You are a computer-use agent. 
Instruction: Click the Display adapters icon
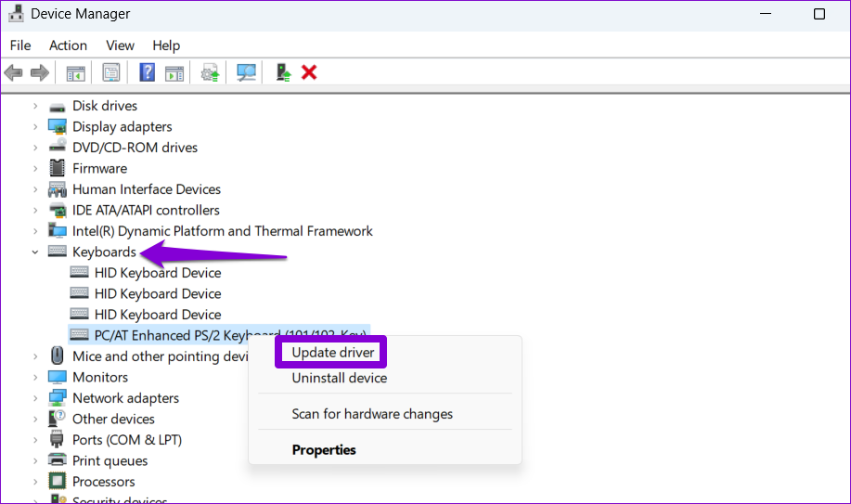coord(57,126)
